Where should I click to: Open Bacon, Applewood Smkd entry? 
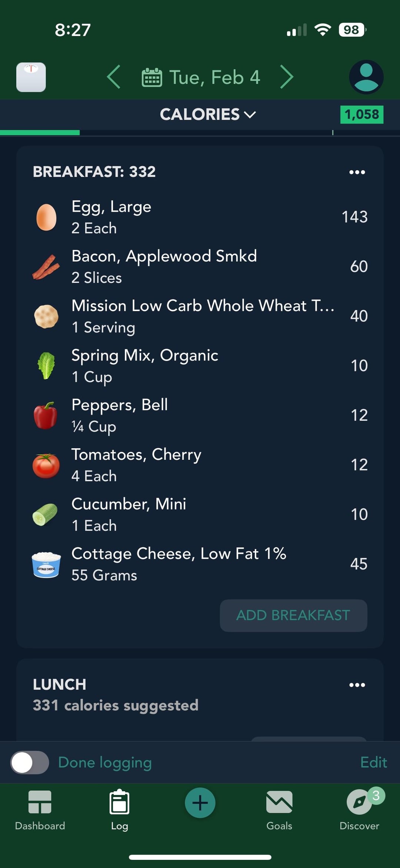[200, 267]
